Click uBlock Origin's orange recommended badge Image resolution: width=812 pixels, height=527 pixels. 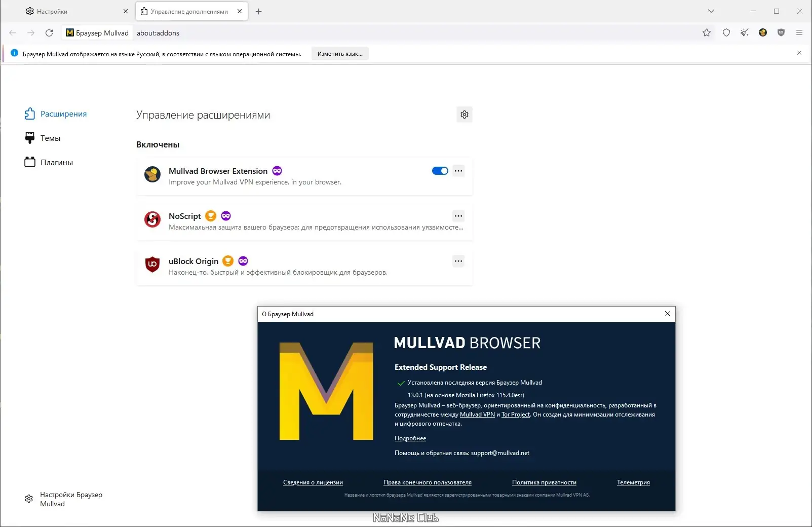point(228,261)
